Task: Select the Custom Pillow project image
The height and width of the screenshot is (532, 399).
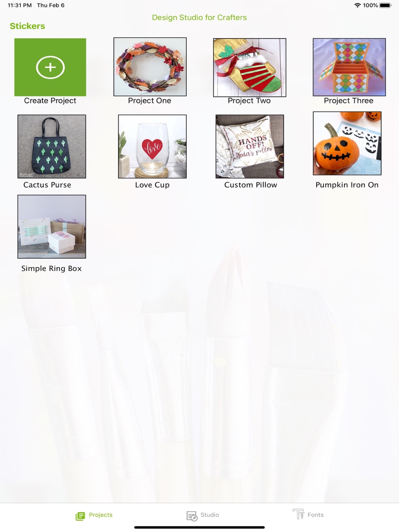Action: pyautogui.click(x=250, y=146)
